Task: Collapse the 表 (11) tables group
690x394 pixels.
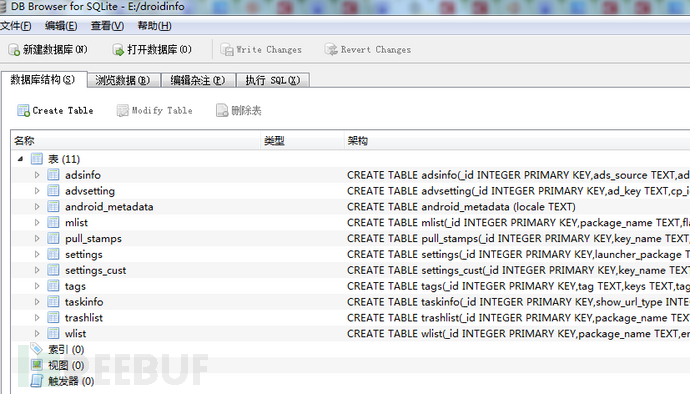Action: coord(20,159)
